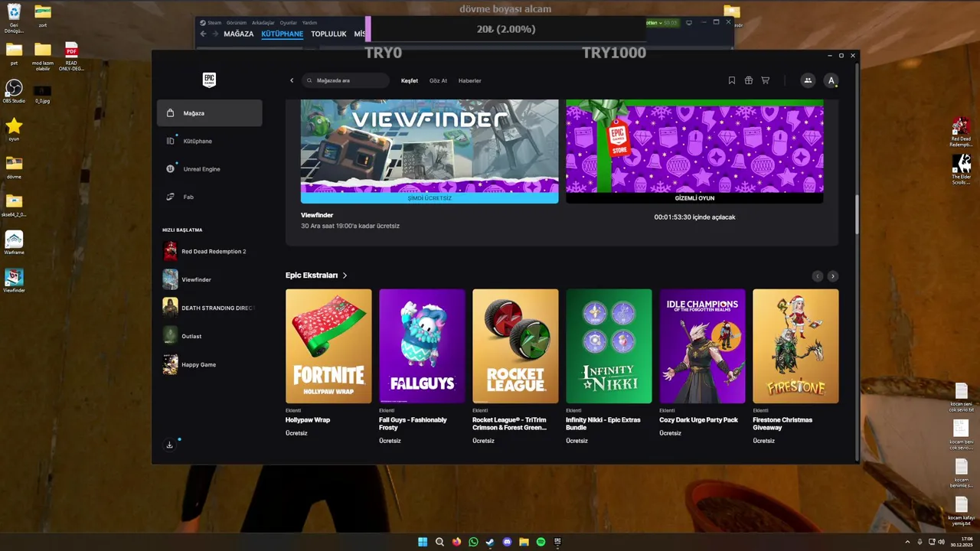Open the Viewfinder free game banner
Viewport: 980px width, 551px height.
coord(430,151)
